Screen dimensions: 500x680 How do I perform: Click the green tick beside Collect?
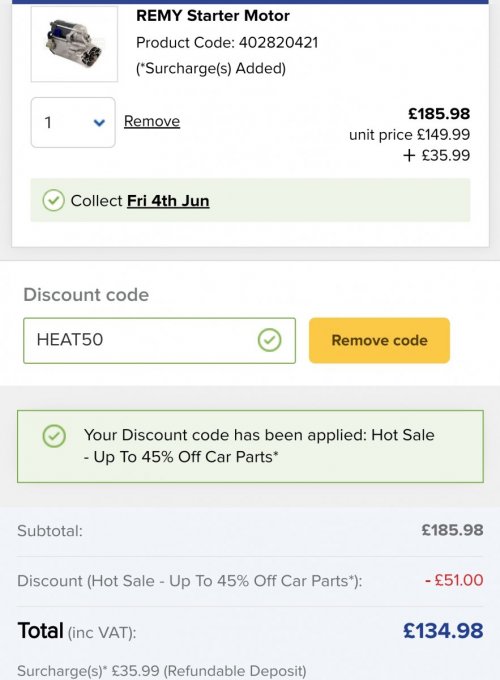click(53, 200)
